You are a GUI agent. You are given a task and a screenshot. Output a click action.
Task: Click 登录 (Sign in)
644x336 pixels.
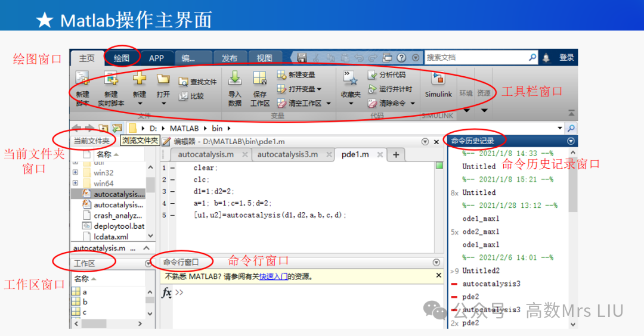click(x=566, y=57)
